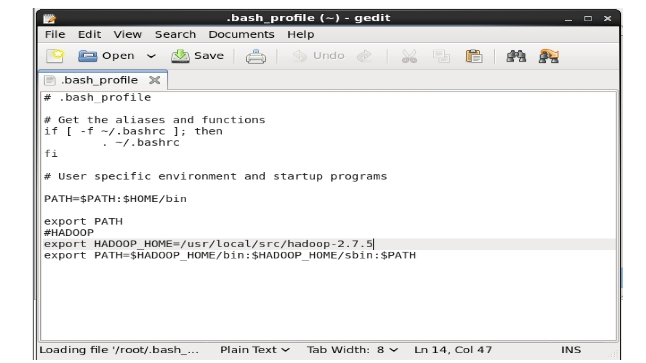Screen dimensions: 646x363
Task: Close the .bash_profile tab
Action: point(154,80)
